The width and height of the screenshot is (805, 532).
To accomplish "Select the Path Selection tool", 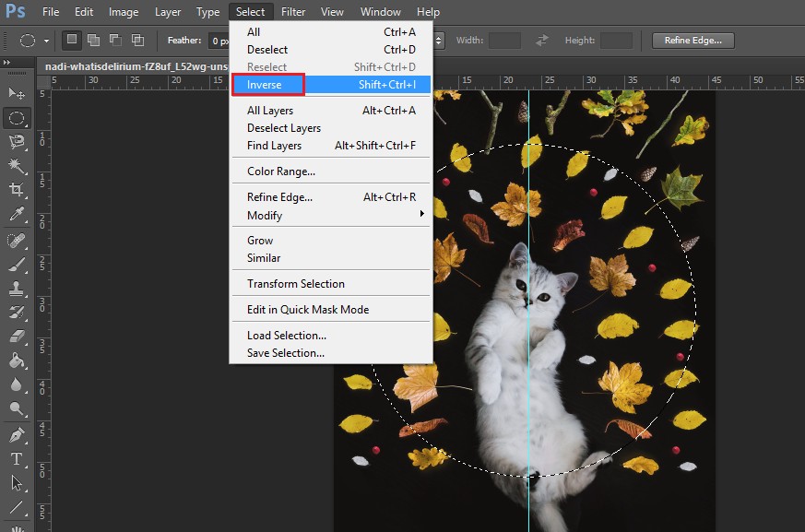I will pyautogui.click(x=17, y=483).
